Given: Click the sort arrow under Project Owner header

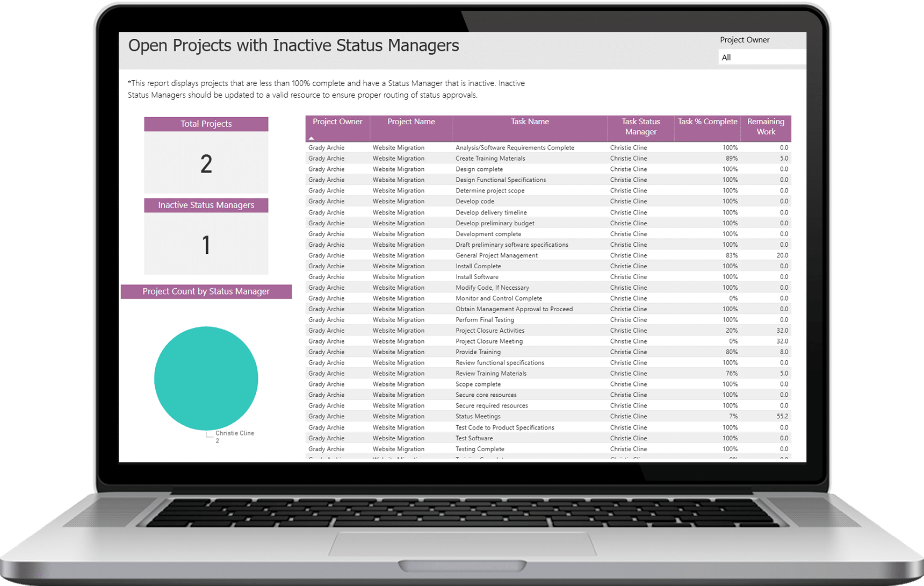Looking at the screenshot, I should coord(311,138).
